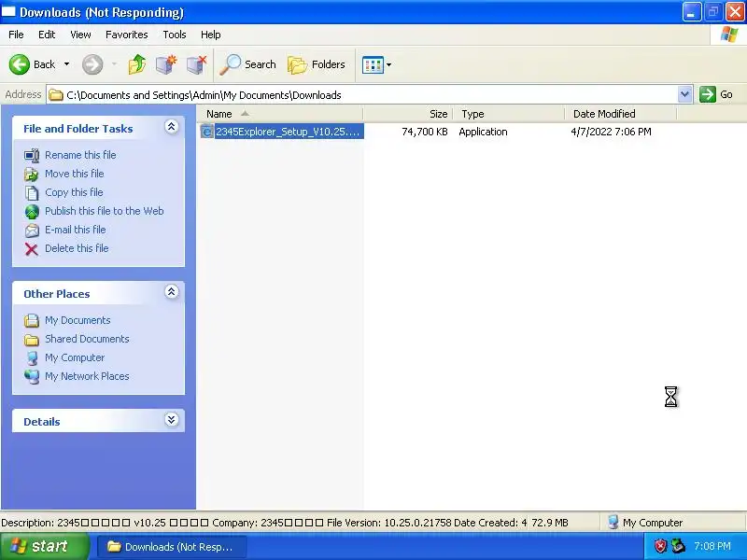The image size is (747, 560).
Task: Go up one folder level
Action: 137,64
